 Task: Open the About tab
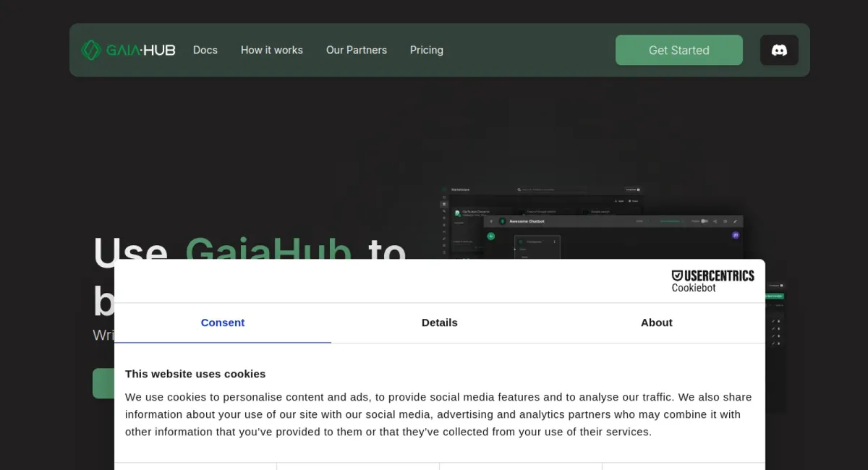point(657,322)
